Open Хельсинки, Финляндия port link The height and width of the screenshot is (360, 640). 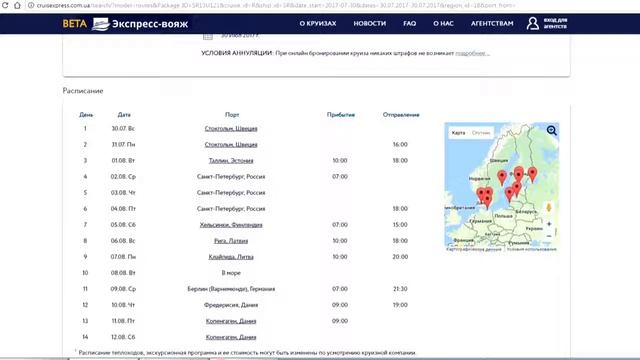point(231,225)
